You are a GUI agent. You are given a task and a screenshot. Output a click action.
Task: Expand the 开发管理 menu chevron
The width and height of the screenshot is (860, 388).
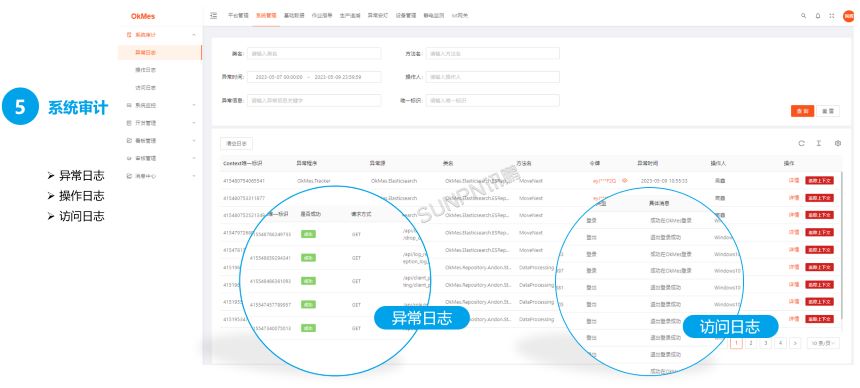coord(194,123)
